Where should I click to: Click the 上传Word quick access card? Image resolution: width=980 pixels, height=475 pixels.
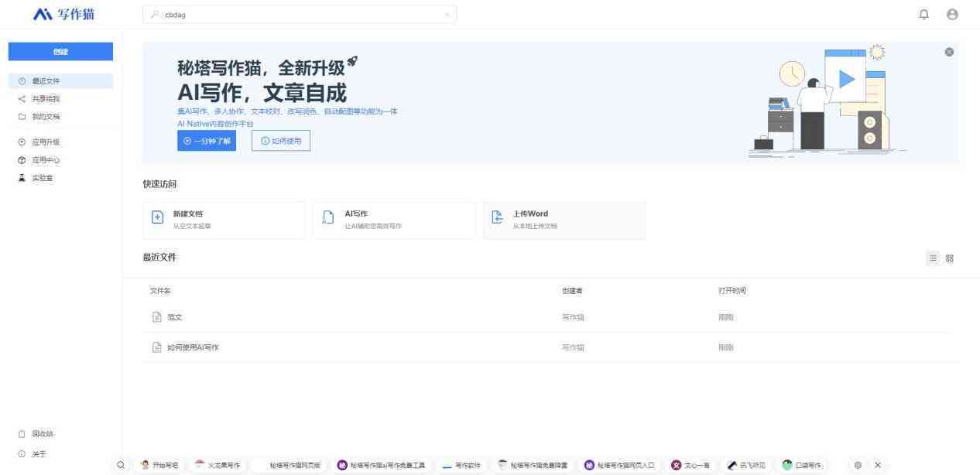564,220
